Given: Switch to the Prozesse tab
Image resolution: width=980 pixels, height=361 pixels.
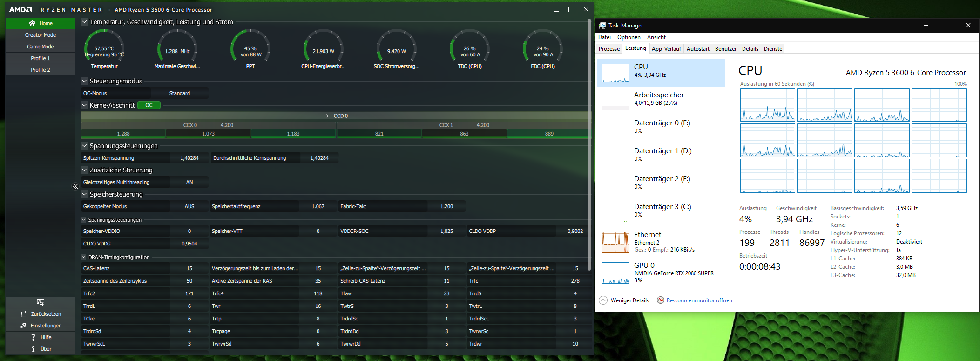Looking at the screenshot, I should [x=609, y=49].
